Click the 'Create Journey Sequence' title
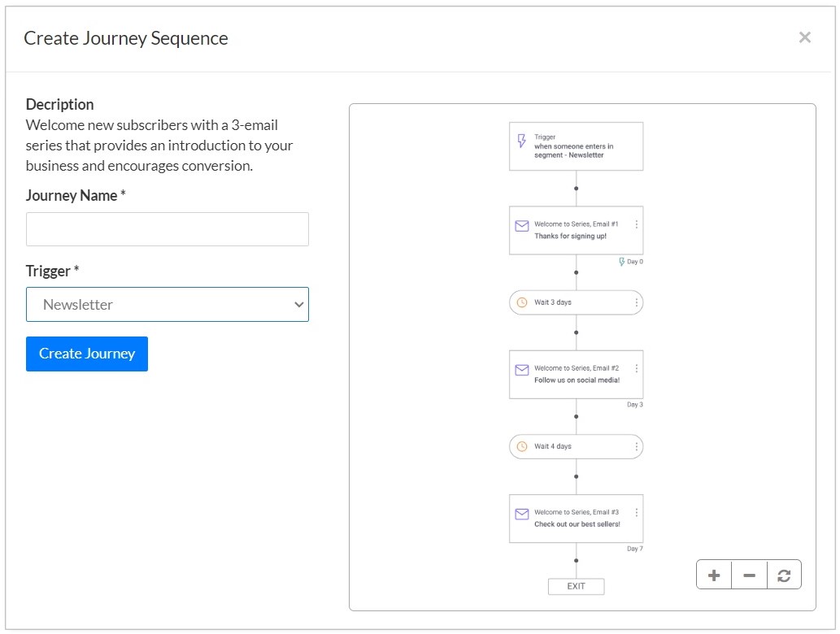 (126, 38)
